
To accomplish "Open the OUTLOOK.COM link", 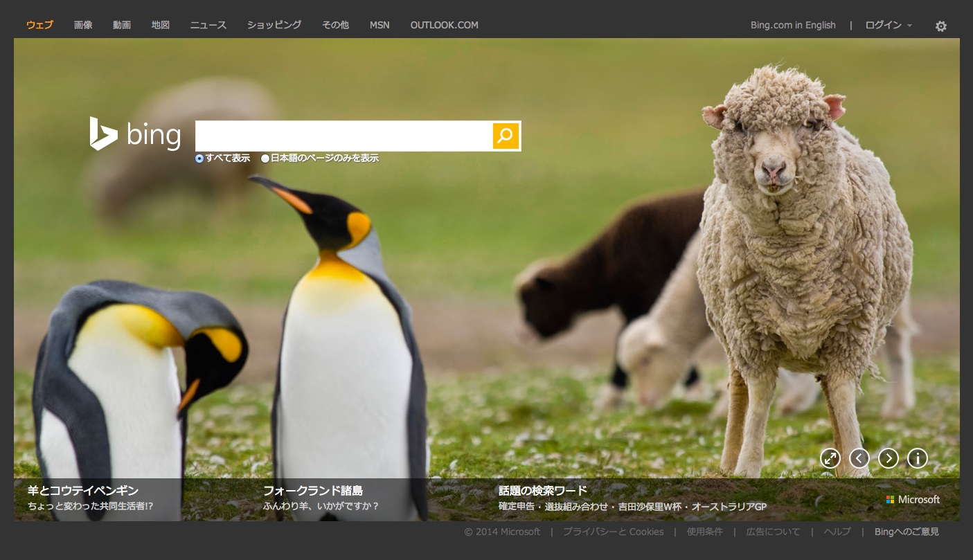I will click(444, 25).
